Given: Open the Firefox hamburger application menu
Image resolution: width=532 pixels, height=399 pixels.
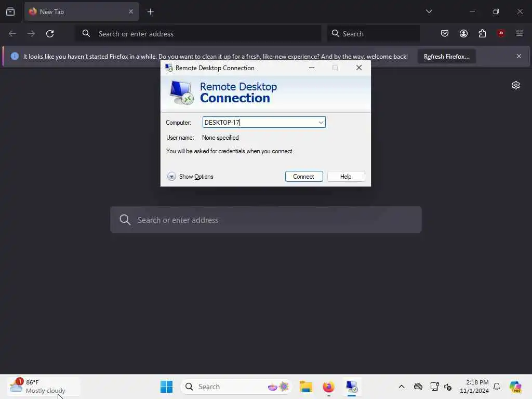Looking at the screenshot, I should click(520, 33).
